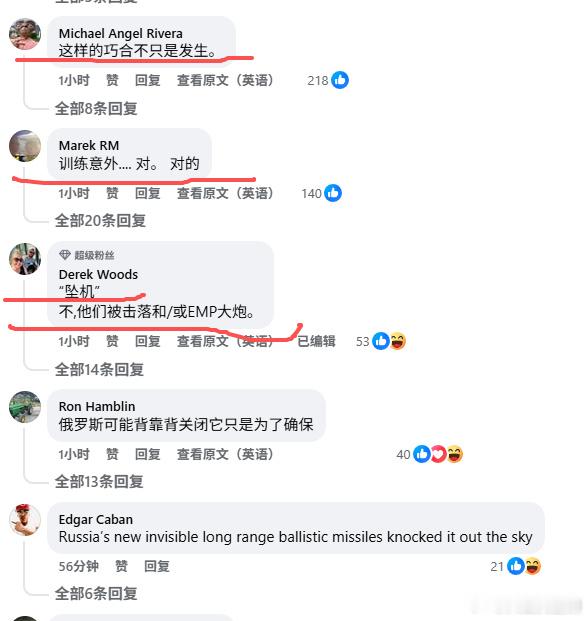Image resolution: width=588 pixels, height=621 pixels.
Task: Toggle 赞 on Edgar Caban's comment
Action: (121, 566)
